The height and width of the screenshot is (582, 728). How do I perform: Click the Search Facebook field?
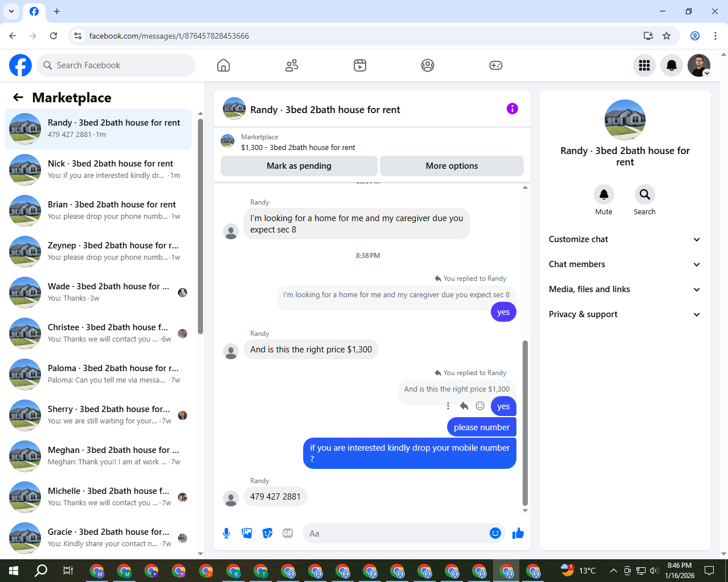(x=116, y=65)
